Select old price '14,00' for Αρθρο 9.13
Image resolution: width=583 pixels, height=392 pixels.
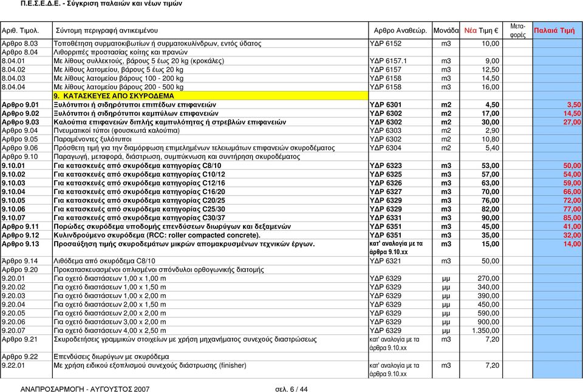pyautogui.click(x=572, y=244)
